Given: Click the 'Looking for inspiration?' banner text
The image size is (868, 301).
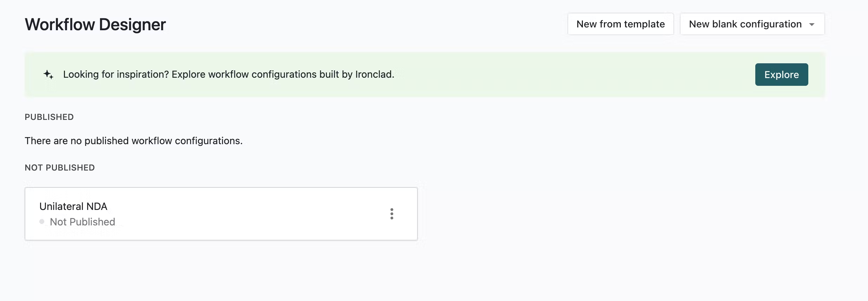Looking at the screenshot, I should pos(116,75).
